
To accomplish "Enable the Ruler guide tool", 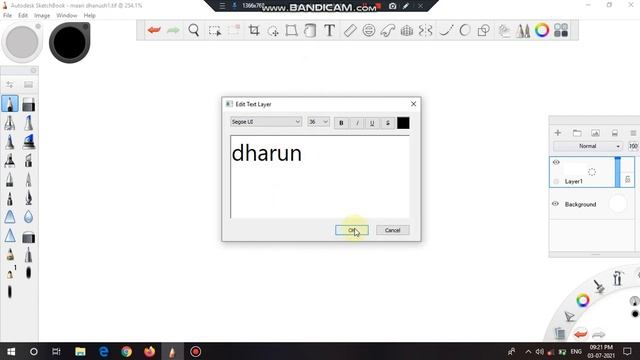I will pos(350,31).
